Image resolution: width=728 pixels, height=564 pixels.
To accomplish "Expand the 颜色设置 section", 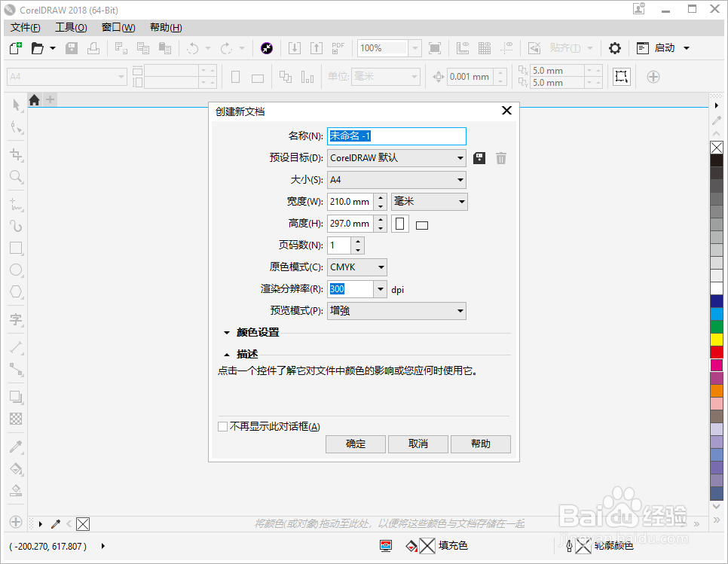I will 227,333.
